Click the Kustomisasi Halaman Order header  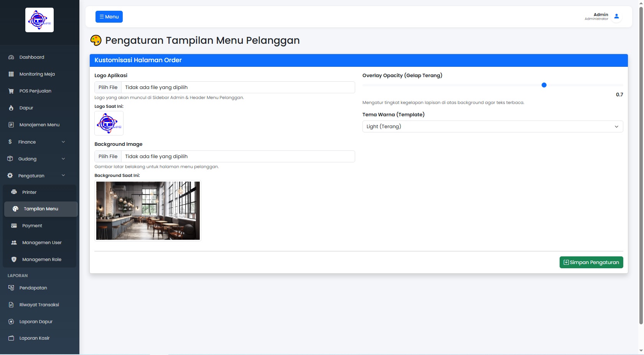point(359,60)
